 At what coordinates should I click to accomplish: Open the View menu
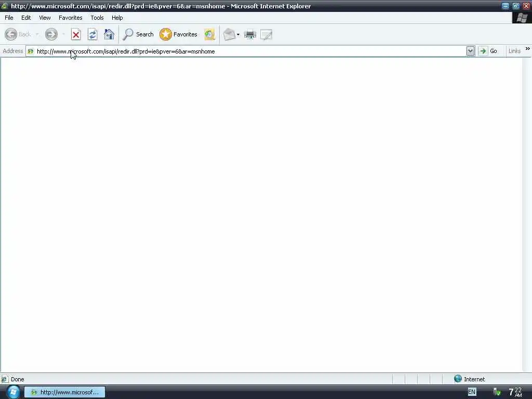click(45, 18)
